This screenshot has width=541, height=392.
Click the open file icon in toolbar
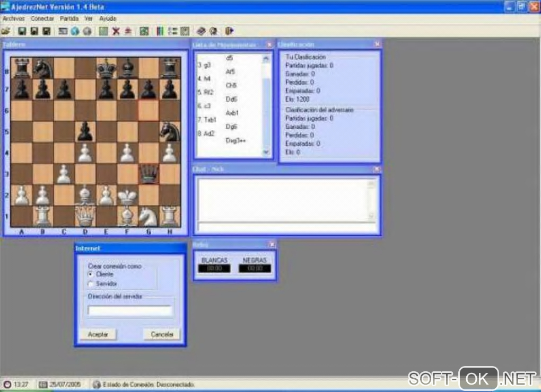[x=5, y=31]
